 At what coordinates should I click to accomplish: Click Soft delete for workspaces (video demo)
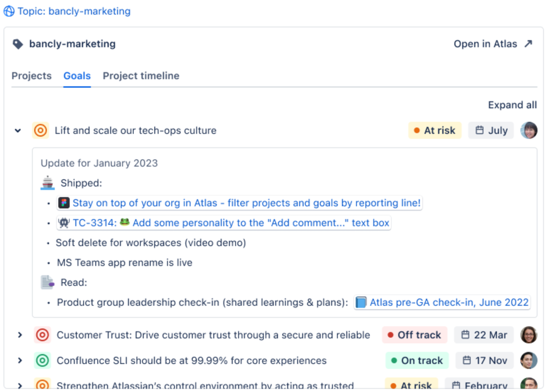[x=151, y=242]
